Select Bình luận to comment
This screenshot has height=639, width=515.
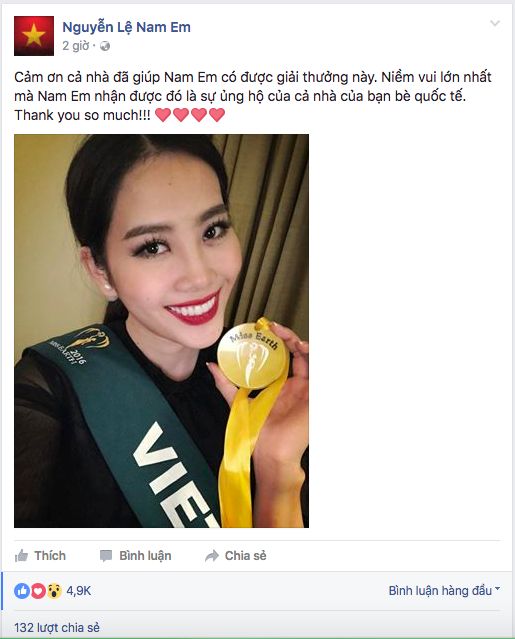[136, 555]
